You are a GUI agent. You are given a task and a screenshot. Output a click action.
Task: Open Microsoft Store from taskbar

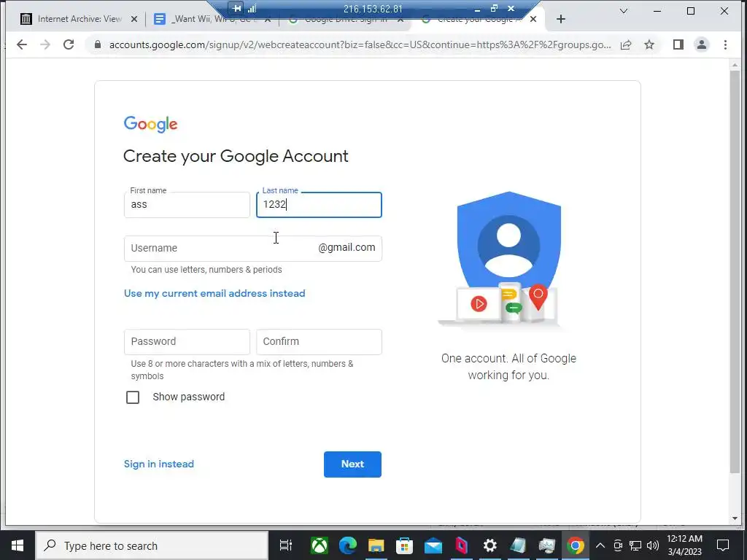404,545
